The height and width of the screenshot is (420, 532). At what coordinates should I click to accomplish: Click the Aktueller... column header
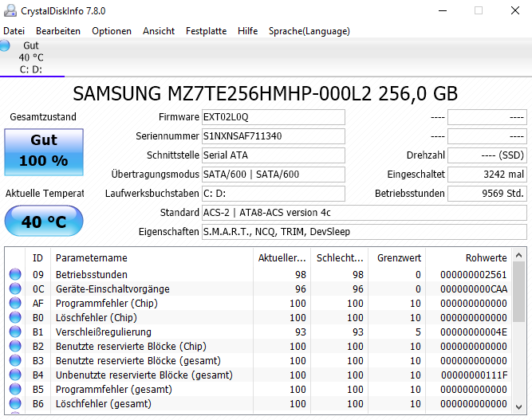(x=282, y=258)
